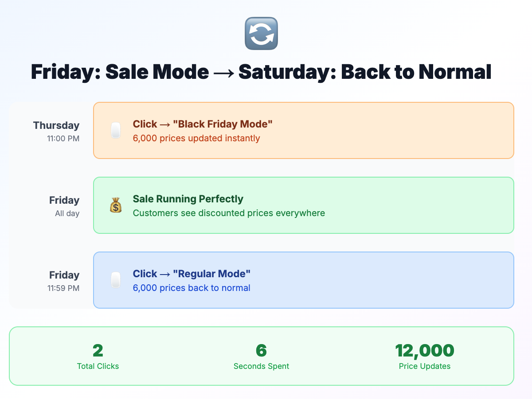Click the "Sale Running Perfectly" heading
Image resolution: width=532 pixels, height=399 pixels.
[188, 199]
